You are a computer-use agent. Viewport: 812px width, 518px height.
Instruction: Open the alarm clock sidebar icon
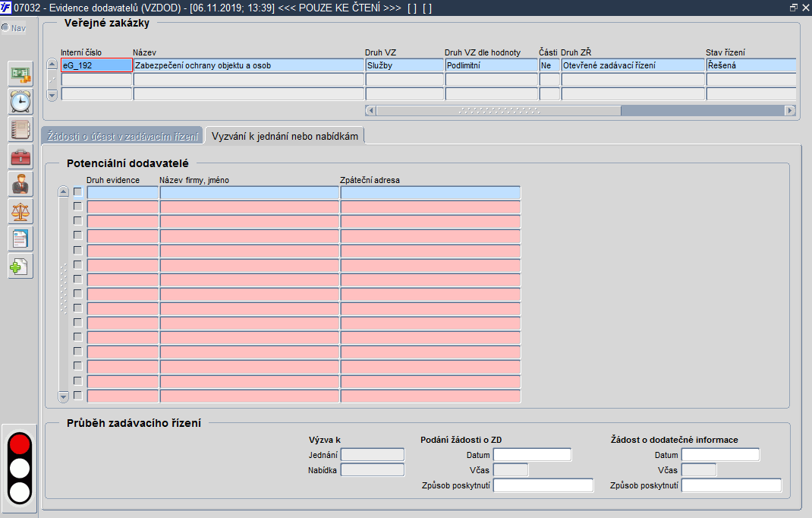(x=20, y=102)
